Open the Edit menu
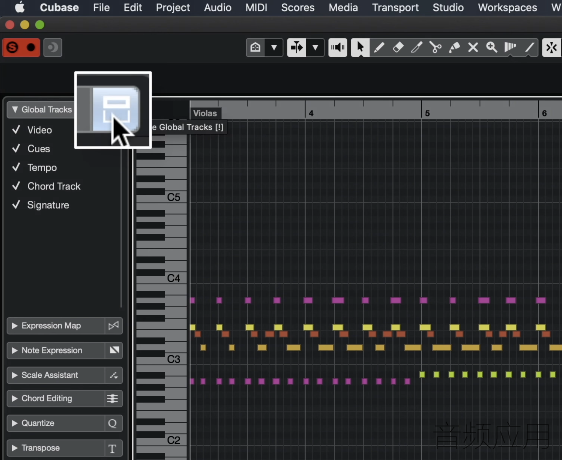The height and width of the screenshot is (460, 562). coord(133,8)
